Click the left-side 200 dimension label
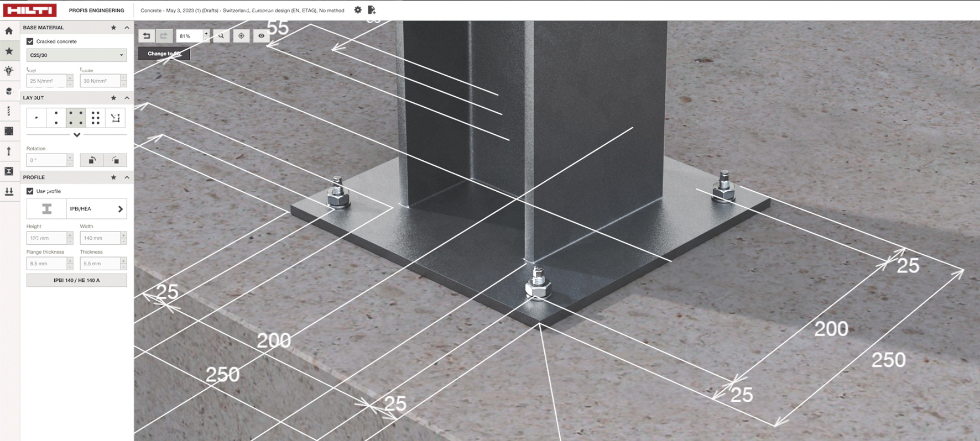This screenshot has width=980, height=441. [274, 340]
